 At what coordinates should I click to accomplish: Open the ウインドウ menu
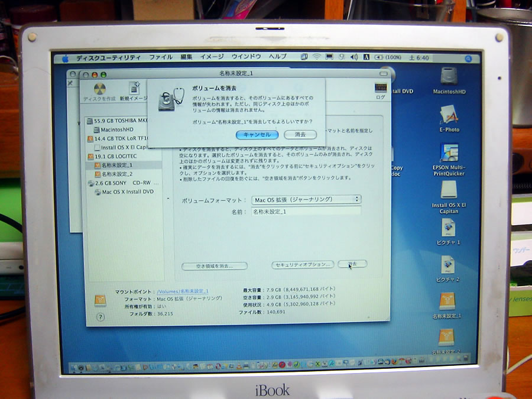[x=246, y=57]
